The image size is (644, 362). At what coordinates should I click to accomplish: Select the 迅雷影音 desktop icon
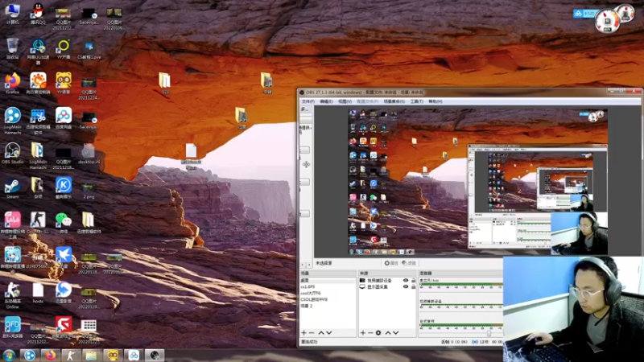pyautogui.click(x=64, y=293)
